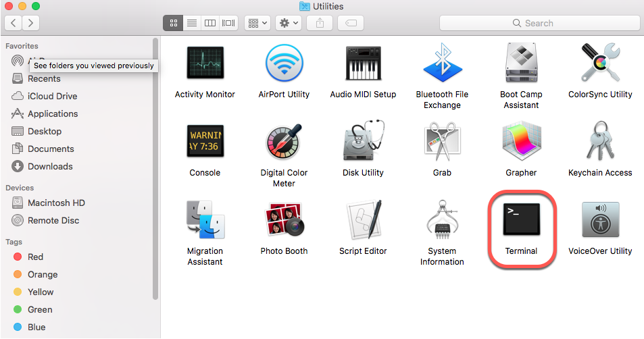Click the sidebar scrollbar

click(155, 169)
